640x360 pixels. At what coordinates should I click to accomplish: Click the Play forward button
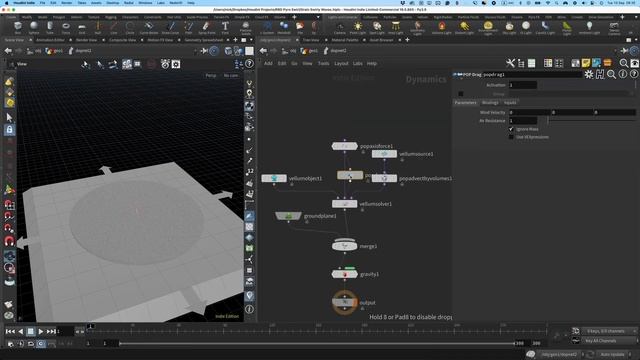[40, 331]
